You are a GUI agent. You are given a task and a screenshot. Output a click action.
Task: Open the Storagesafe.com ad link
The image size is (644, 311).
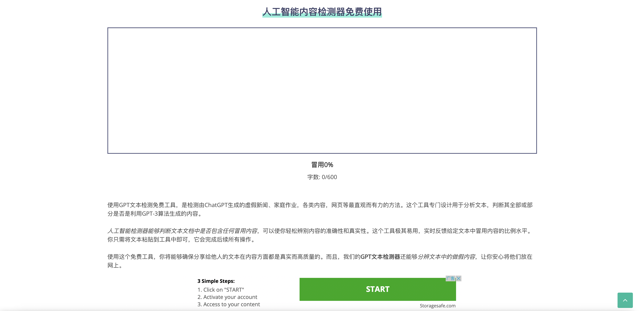point(437,306)
